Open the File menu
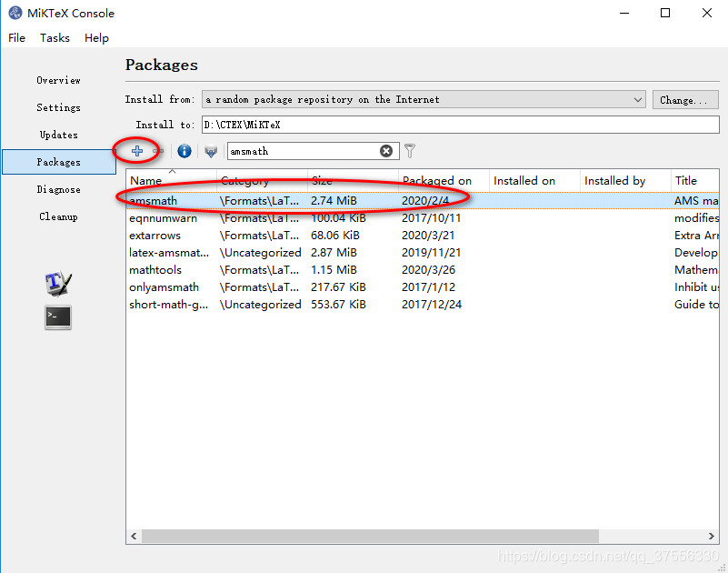 pyautogui.click(x=16, y=38)
